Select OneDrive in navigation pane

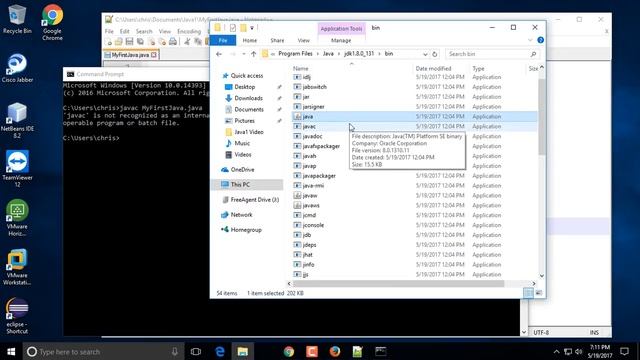(242, 170)
